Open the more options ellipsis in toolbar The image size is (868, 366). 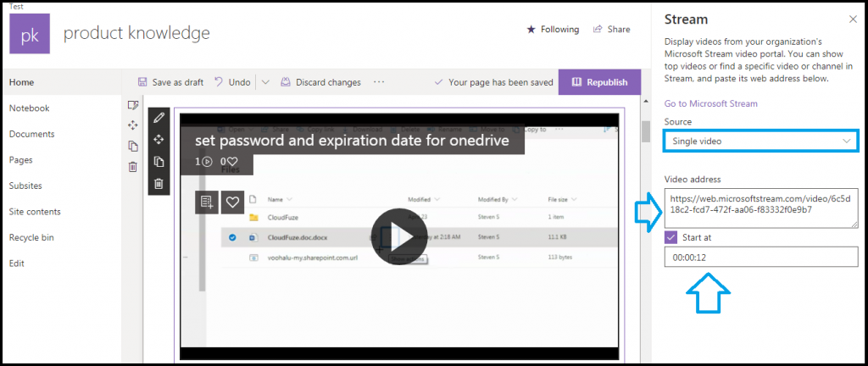(x=379, y=82)
